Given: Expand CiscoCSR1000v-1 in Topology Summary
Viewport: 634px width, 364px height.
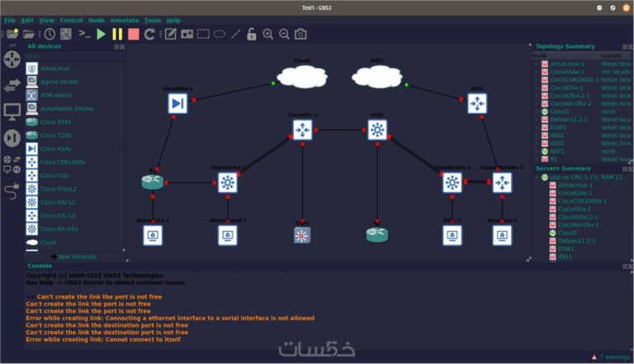Looking at the screenshot, I should coord(537,80).
